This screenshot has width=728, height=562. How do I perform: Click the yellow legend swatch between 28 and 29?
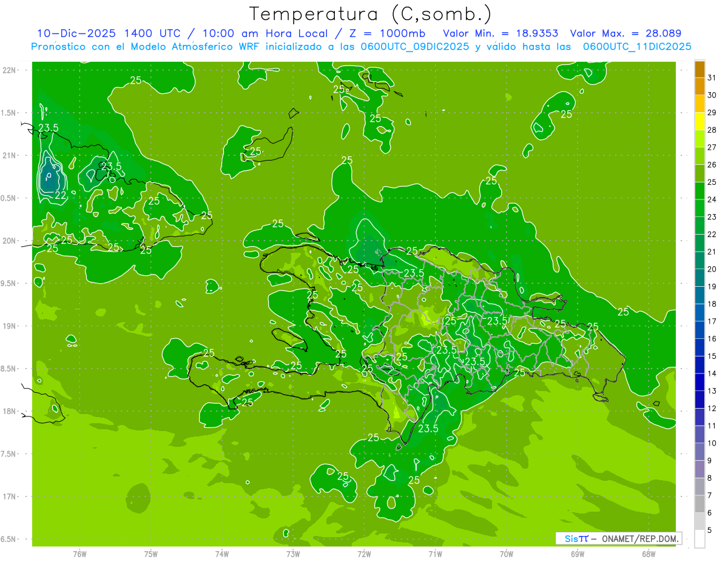[699, 121]
